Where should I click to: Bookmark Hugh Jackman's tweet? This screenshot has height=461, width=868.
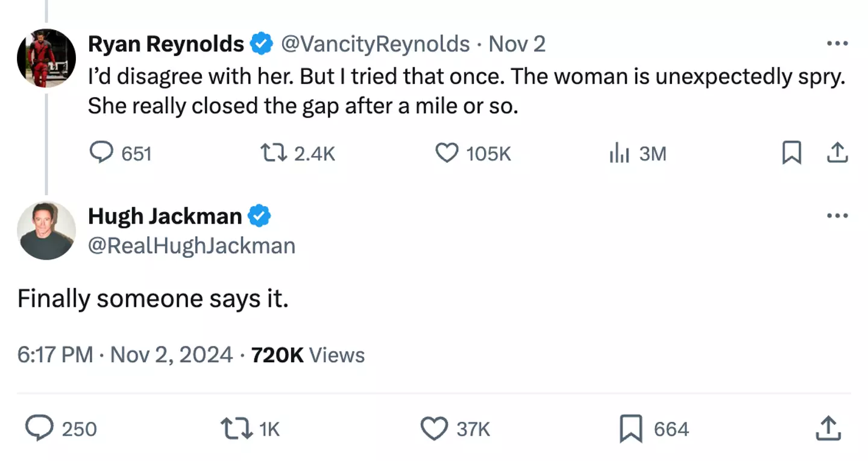631,428
